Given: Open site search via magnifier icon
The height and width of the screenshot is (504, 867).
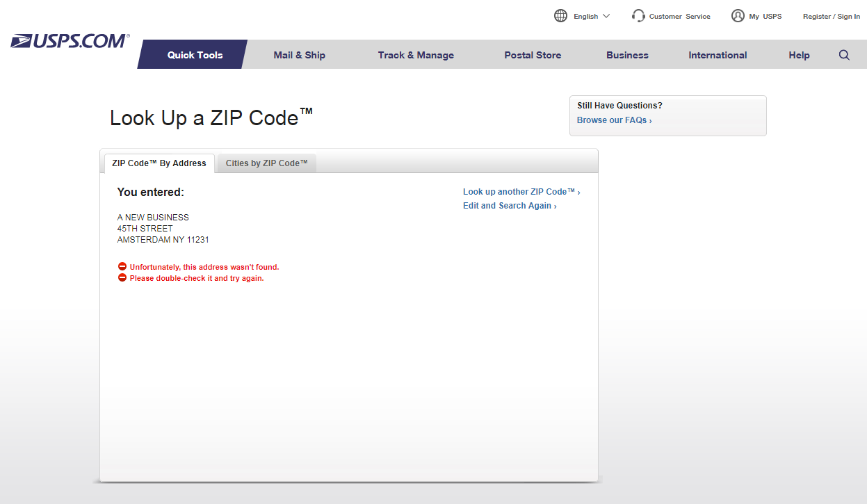Looking at the screenshot, I should [844, 55].
